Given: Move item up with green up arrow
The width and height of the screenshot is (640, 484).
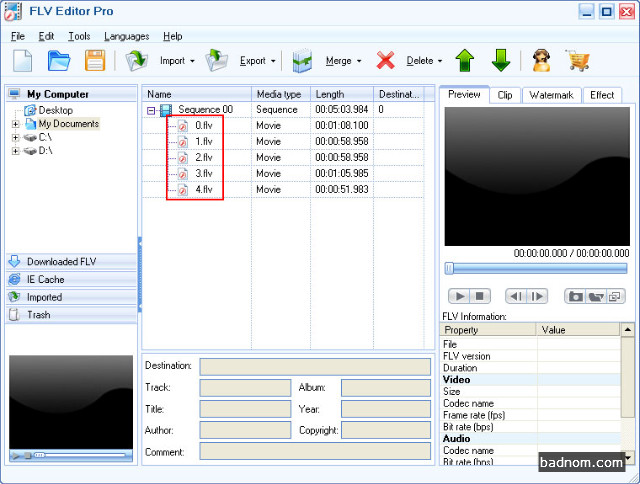Looking at the screenshot, I should click(465, 61).
